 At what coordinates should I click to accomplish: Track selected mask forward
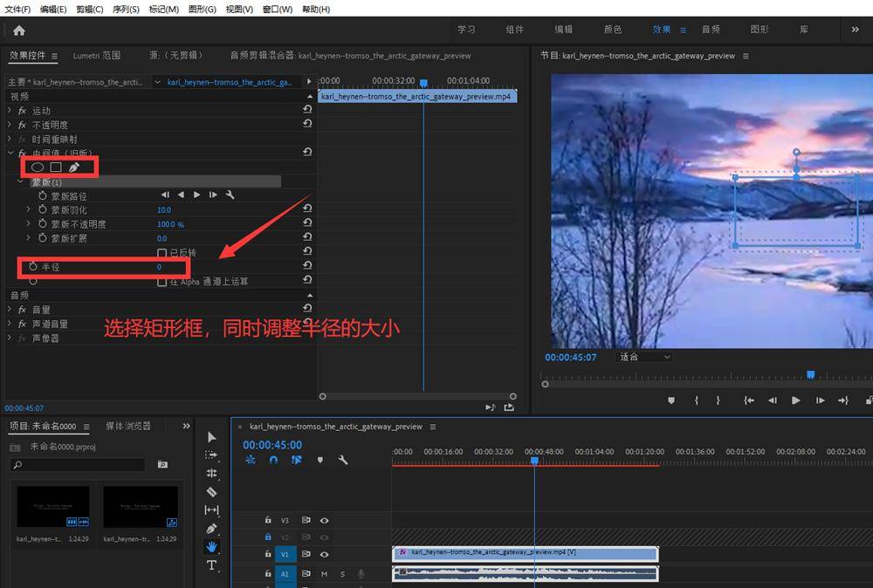[196, 195]
